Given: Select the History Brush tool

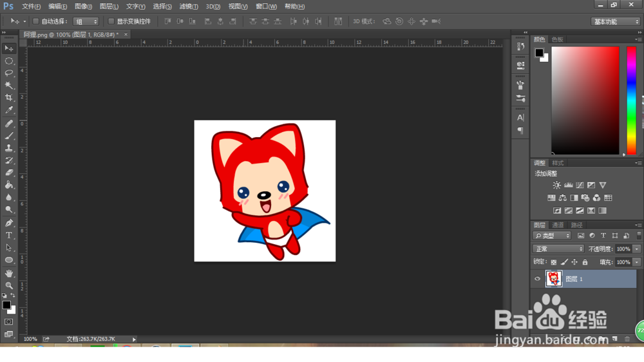Looking at the screenshot, I should pos(8,160).
